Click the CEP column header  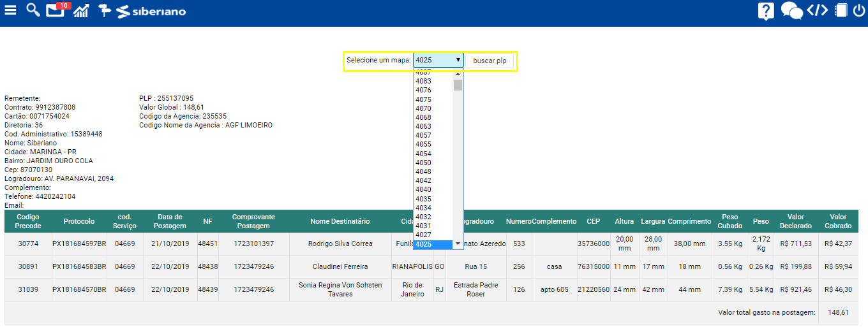(594, 221)
